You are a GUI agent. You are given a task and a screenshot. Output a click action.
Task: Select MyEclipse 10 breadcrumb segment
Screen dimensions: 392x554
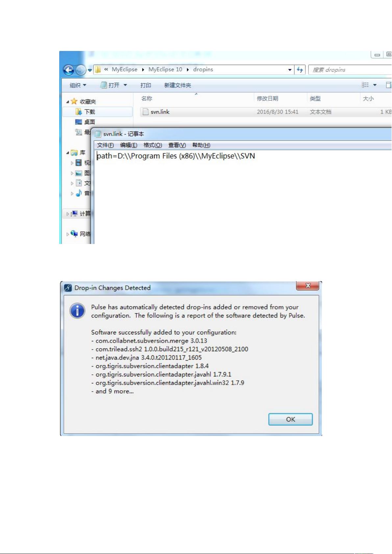point(165,69)
